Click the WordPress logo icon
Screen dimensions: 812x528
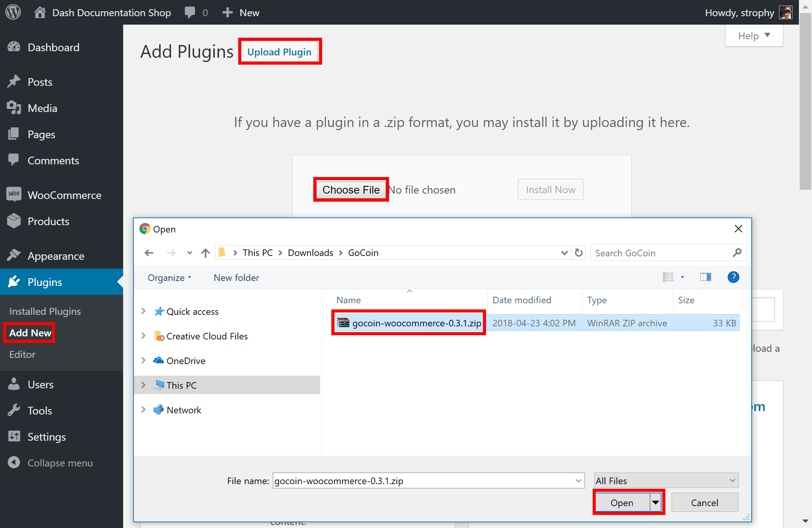click(13, 12)
